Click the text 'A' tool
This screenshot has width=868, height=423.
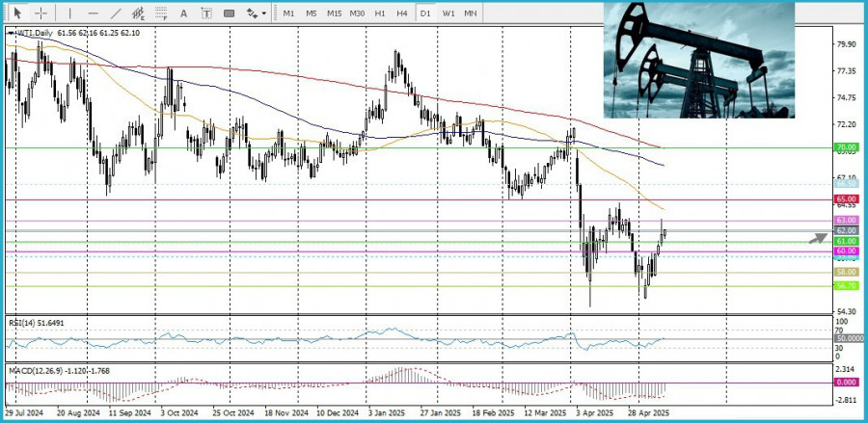(184, 13)
